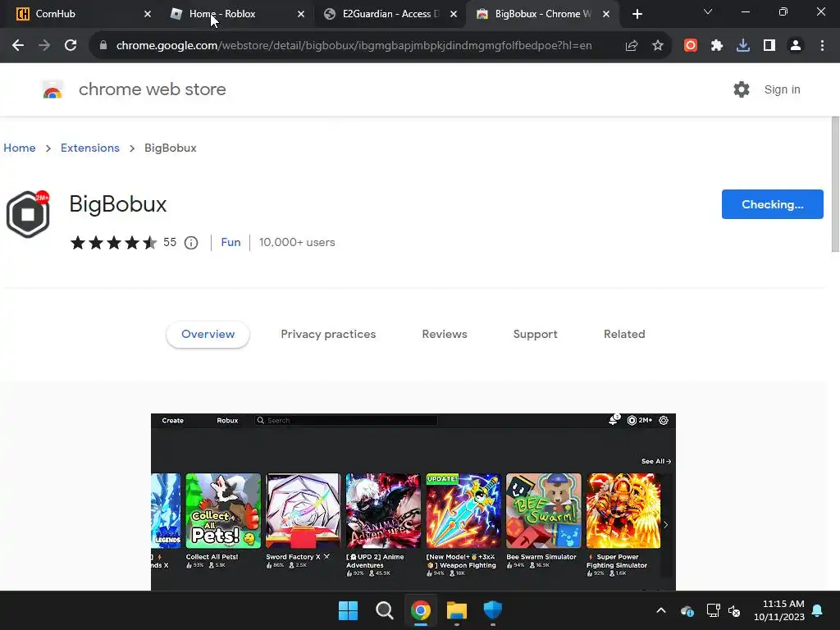Go back with the browser back arrow
Image resolution: width=840 pixels, height=630 pixels.
point(18,46)
